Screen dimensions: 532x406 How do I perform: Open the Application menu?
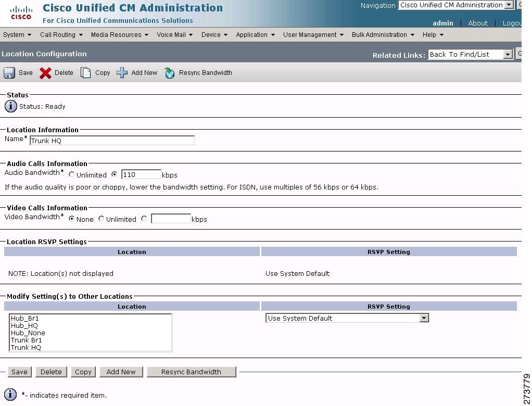[x=256, y=34]
